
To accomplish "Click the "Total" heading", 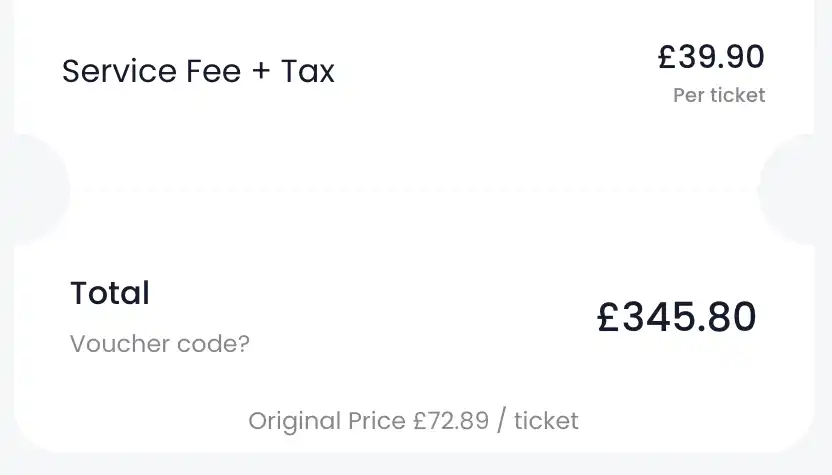I will (x=110, y=293).
